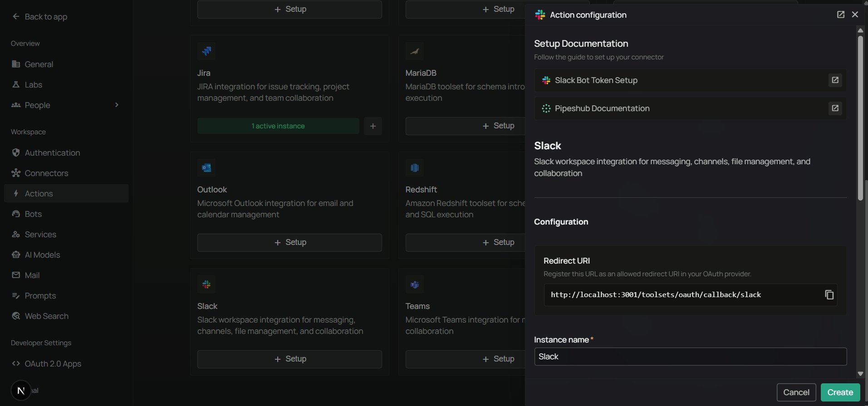
Task: Click the Outlook logo icon
Action: (206, 168)
